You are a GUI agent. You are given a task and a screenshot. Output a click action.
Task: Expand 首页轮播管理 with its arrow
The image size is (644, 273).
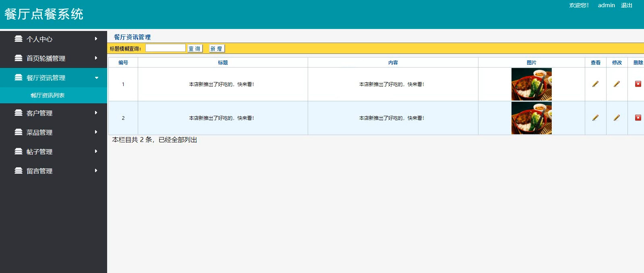point(96,58)
